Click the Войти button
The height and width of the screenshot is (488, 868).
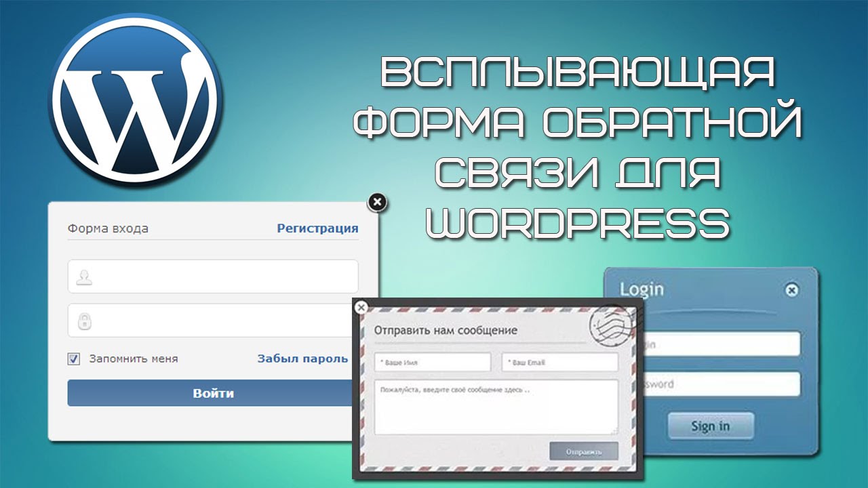point(213,393)
